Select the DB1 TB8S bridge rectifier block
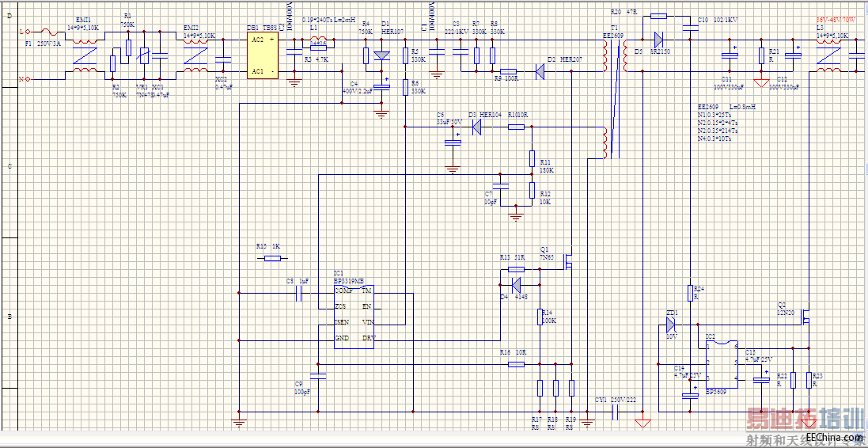868x448 pixels. coord(263,55)
